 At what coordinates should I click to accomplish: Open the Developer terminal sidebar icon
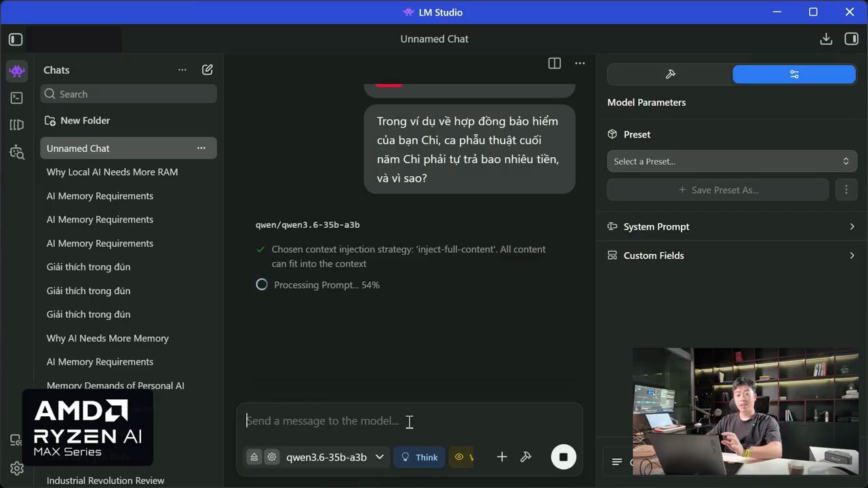click(17, 98)
